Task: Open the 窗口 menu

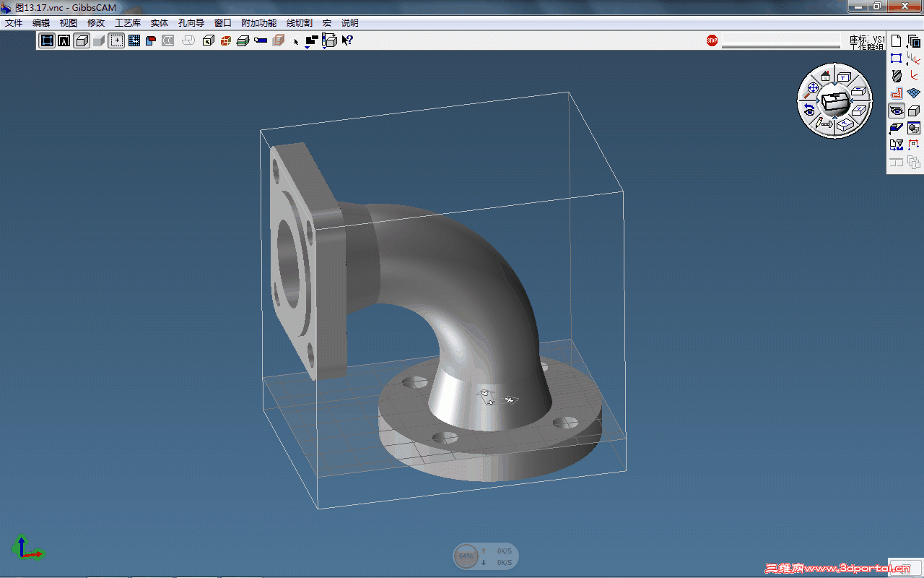Action: (223, 23)
